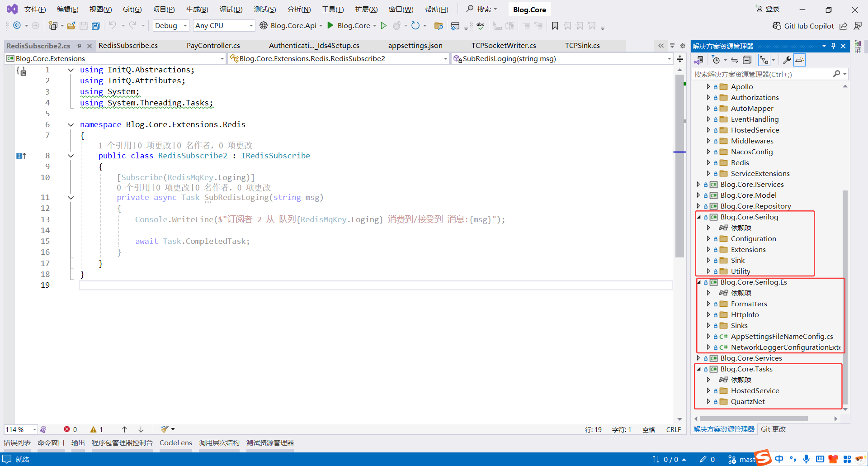The height and width of the screenshot is (466, 868).
Task: Toggle auto-hide pin of Solution Explorer panel
Action: point(833,46)
